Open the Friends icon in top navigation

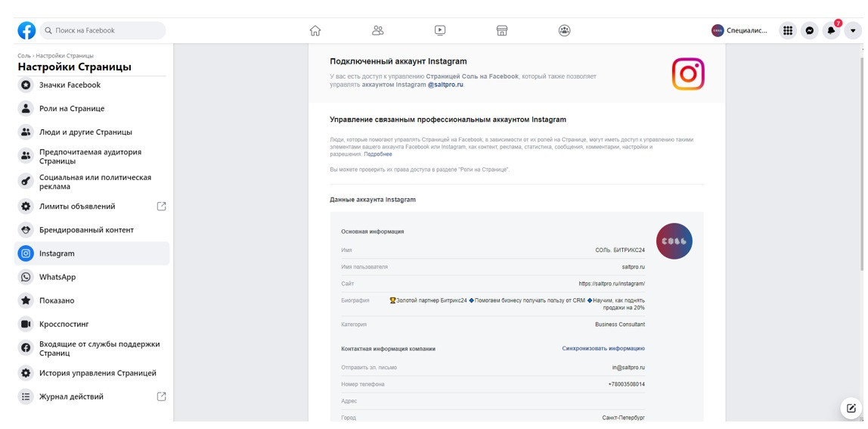click(x=378, y=30)
